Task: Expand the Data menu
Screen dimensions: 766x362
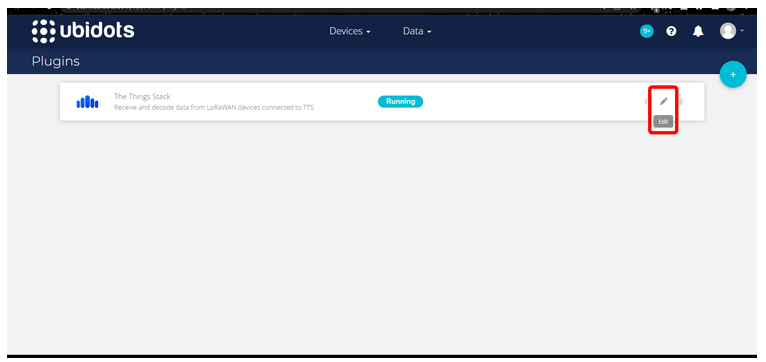Action: click(x=417, y=31)
